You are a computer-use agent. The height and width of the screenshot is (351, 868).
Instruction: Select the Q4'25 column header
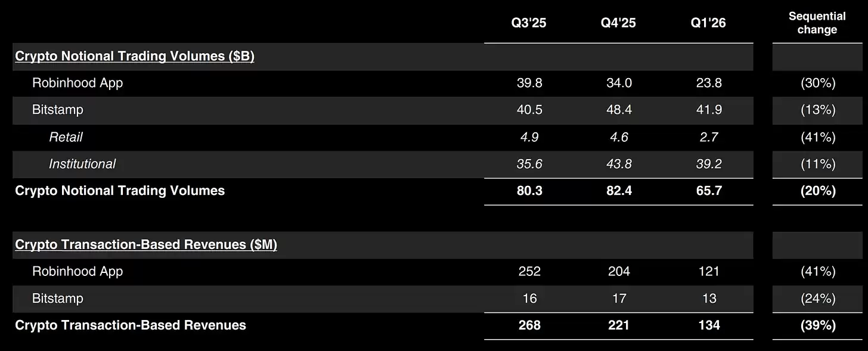[619, 23]
